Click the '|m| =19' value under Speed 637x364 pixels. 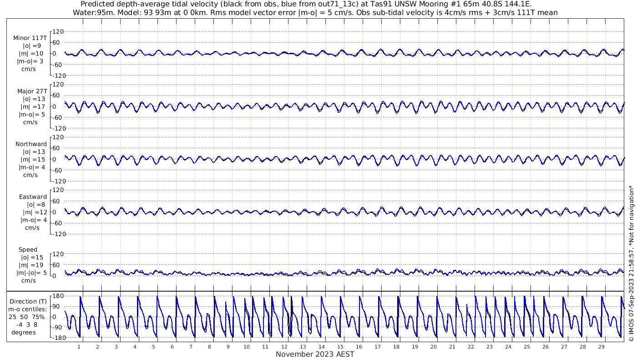tap(33, 265)
